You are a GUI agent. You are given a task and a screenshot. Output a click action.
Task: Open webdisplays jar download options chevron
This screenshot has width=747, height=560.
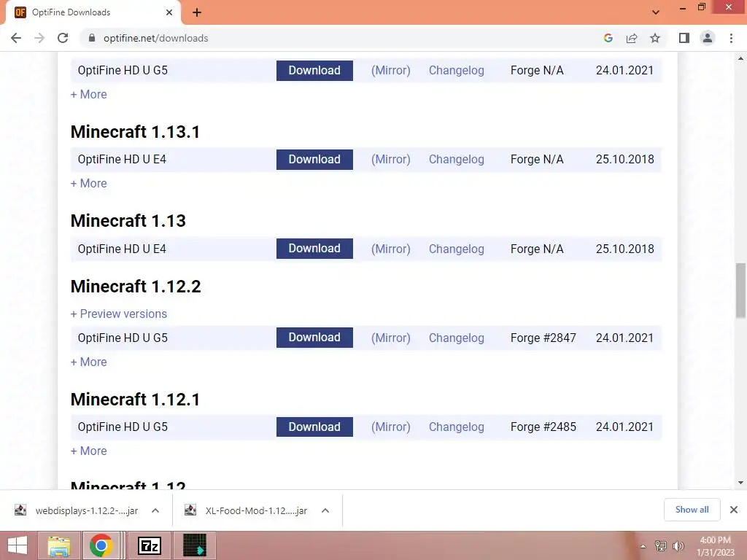(155, 510)
